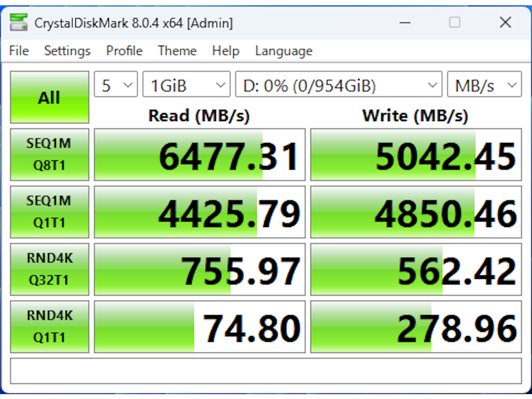This screenshot has height=399, width=532.
Task: Click the comment text field at bottom
Action: point(266,371)
